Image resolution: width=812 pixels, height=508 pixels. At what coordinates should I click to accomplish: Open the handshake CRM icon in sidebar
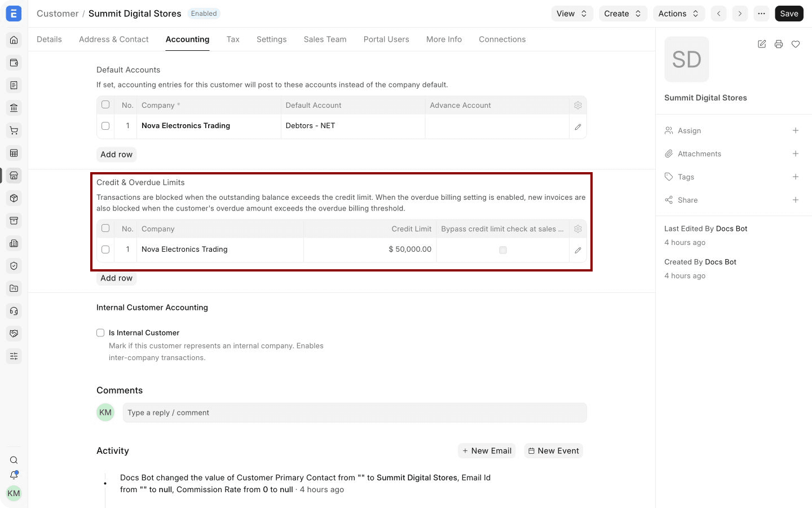(14, 334)
